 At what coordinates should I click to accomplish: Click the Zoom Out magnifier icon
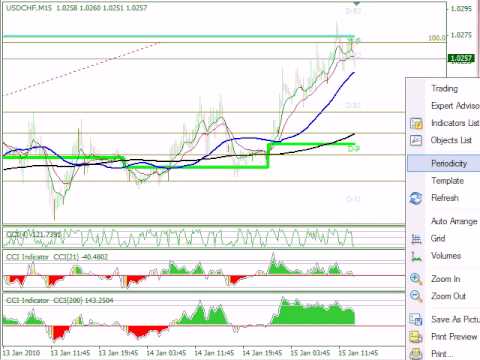coord(416,296)
